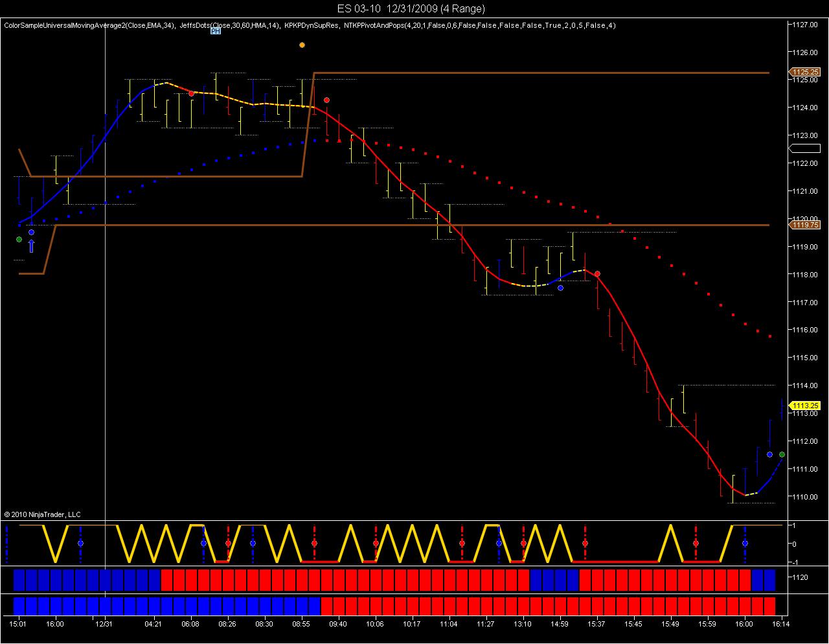The height and width of the screenshot is (644, 829).
Task: Click the 15:37 time axis label
Action: (596, 624)
